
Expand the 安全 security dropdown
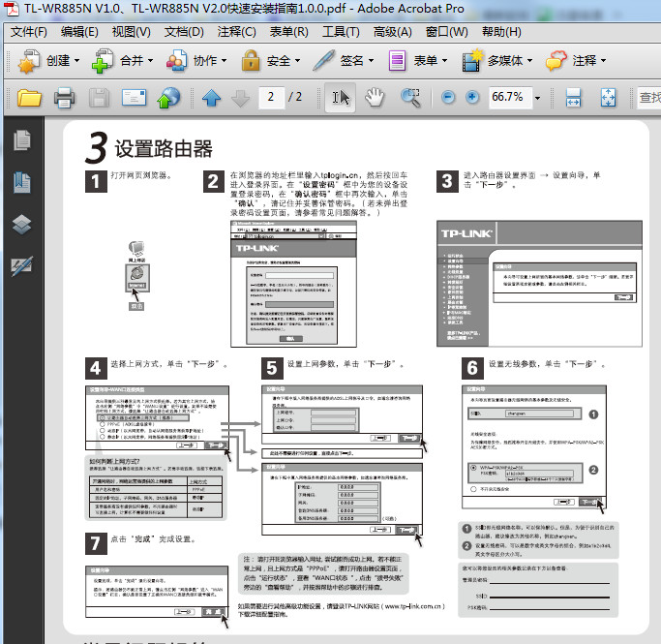pyautogui.click(x=298, y=61)
